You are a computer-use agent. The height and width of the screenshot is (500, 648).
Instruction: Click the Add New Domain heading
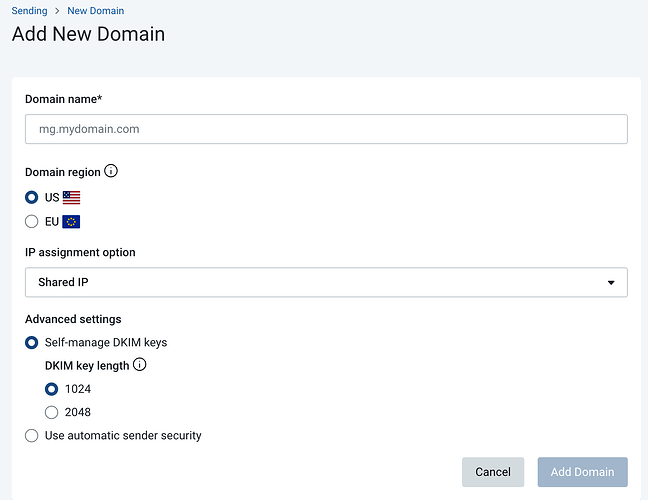pos(88,34)
